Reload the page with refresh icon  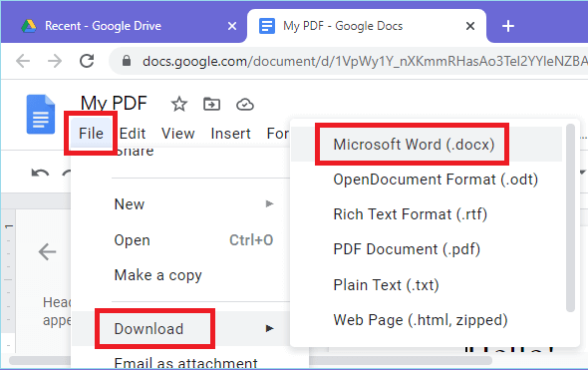point(87,61)
